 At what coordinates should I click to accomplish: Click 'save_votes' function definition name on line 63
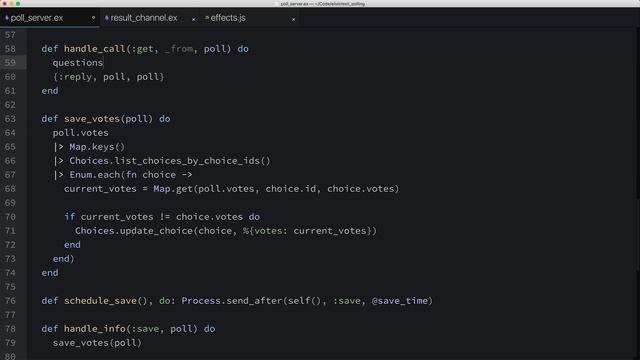click(92, 119)
